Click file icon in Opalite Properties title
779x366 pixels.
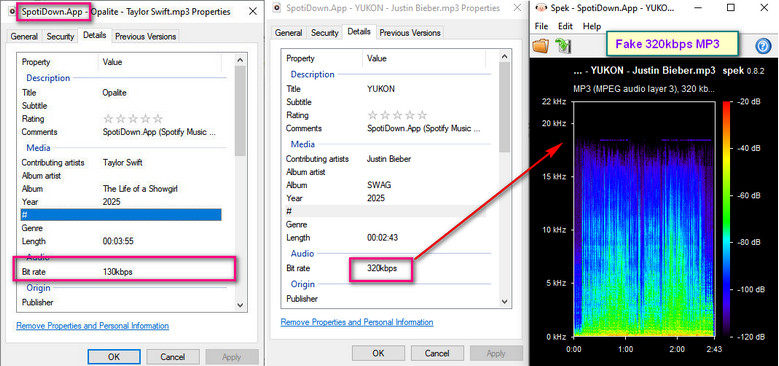[x=12, y=11]
